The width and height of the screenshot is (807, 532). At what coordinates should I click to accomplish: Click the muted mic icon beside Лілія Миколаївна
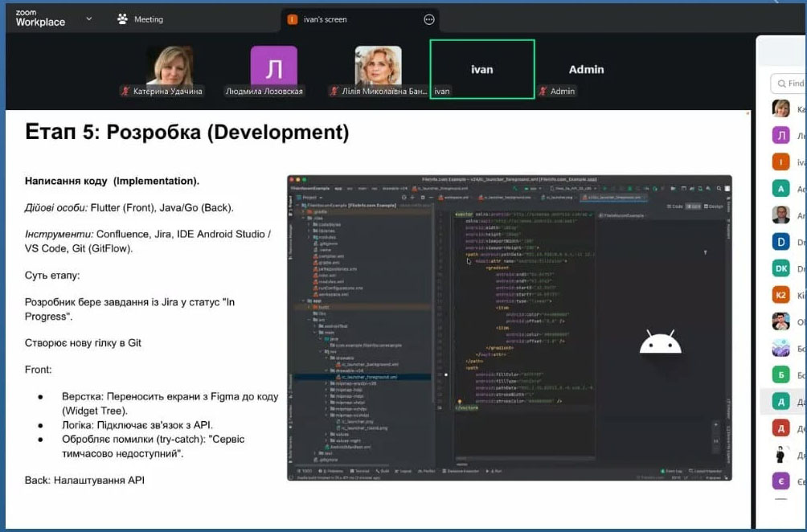(334, 92)
